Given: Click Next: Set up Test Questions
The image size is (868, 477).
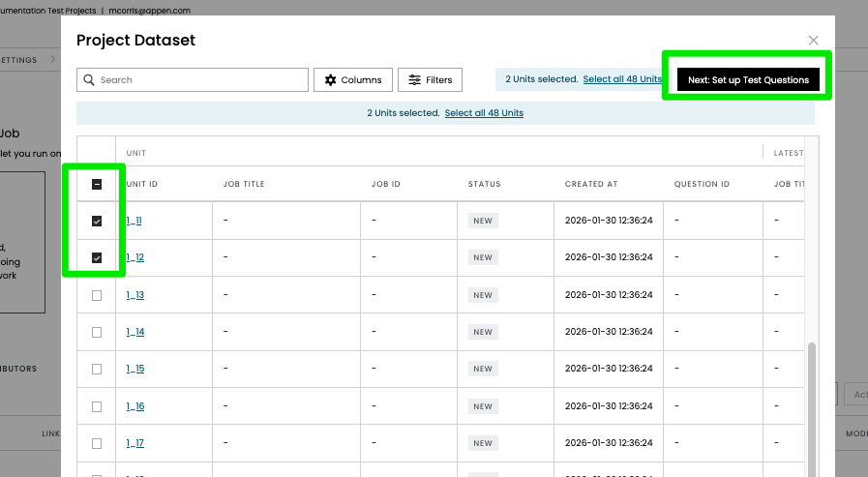Looking at the screenshot, I should pyautogui.click(x=748, y=80).
